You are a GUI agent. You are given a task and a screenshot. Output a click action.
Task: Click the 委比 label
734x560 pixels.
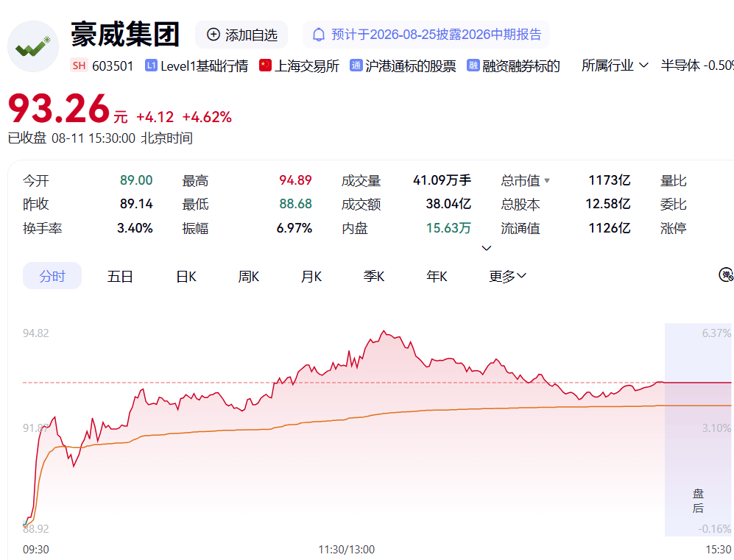tap(673, 205)
